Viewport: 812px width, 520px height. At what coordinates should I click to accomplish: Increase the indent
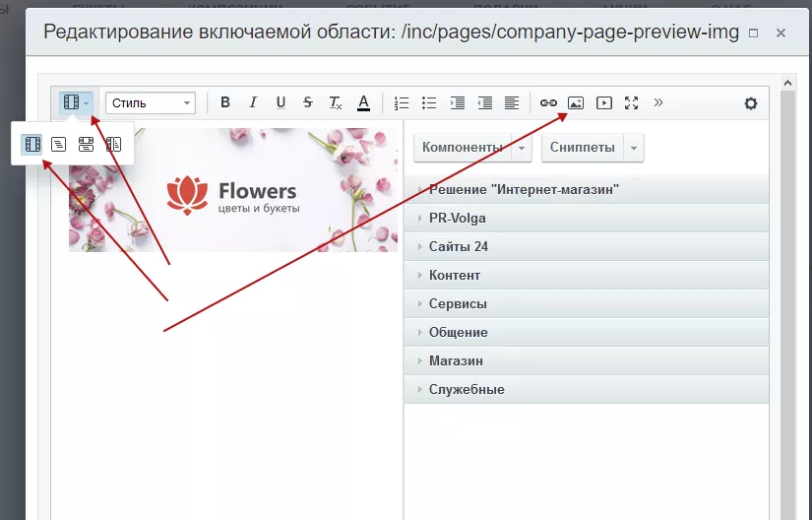pyautogui.click(x=457, y=102)
